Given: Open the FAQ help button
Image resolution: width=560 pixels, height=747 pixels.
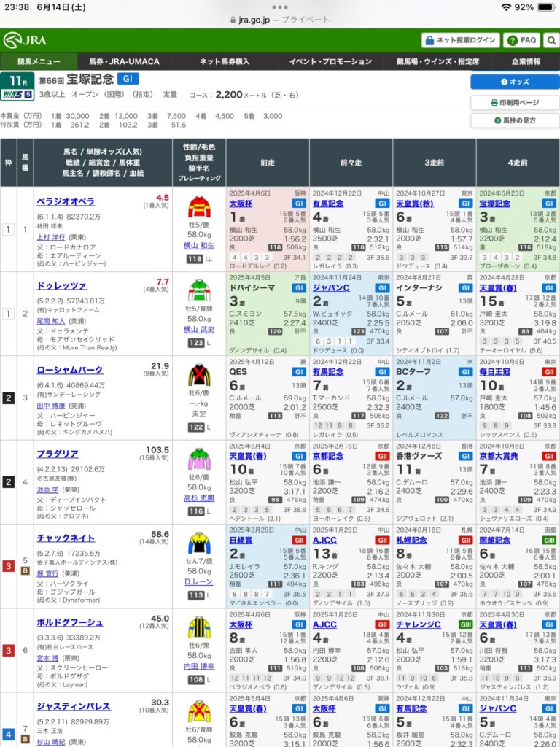Looking at the screenshot, I should pos(521,40).
